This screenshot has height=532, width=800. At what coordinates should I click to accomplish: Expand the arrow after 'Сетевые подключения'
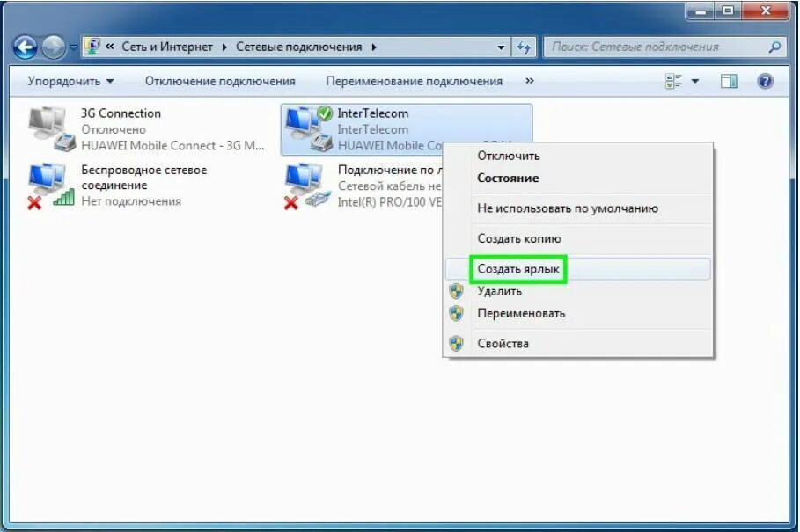tap(374, 47)
